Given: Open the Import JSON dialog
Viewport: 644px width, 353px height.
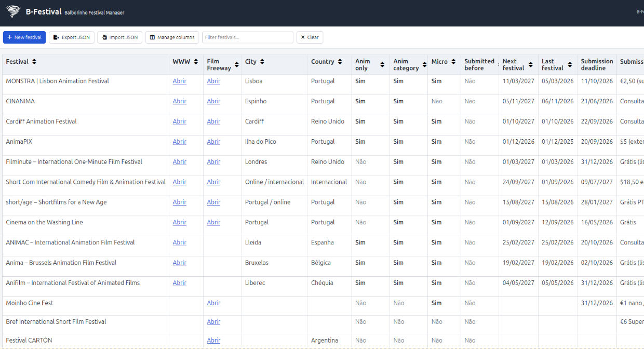Looking at the screenshot, I should (119, 37).
